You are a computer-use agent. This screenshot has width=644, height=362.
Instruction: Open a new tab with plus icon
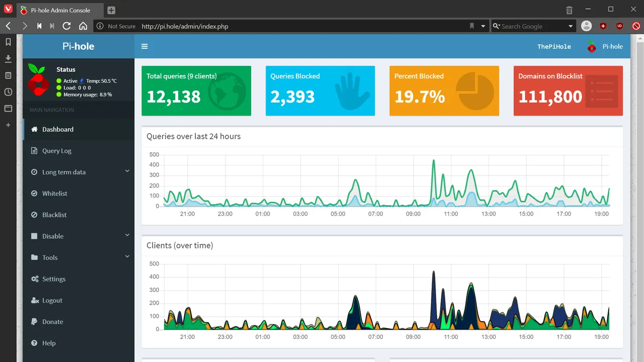111,10
